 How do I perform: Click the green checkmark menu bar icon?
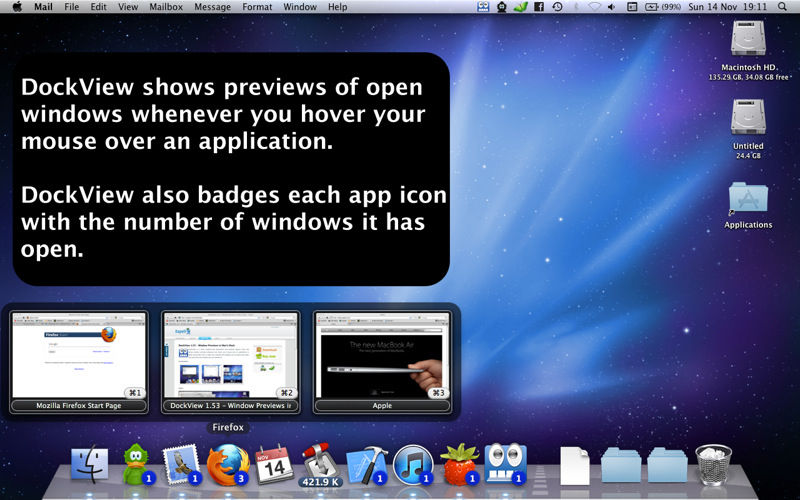click(520, 7)
